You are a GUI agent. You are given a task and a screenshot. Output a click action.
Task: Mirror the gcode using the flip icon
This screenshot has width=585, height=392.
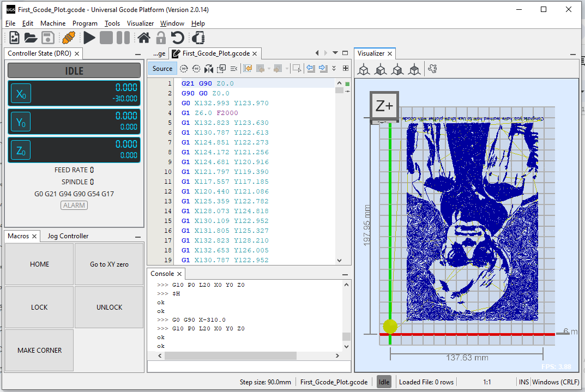point(209,69)
